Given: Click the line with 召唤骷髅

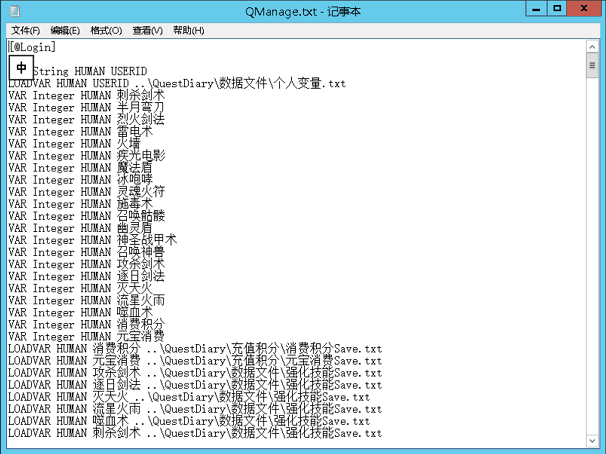Looking at the screenshot, I should tap(87, 216).
